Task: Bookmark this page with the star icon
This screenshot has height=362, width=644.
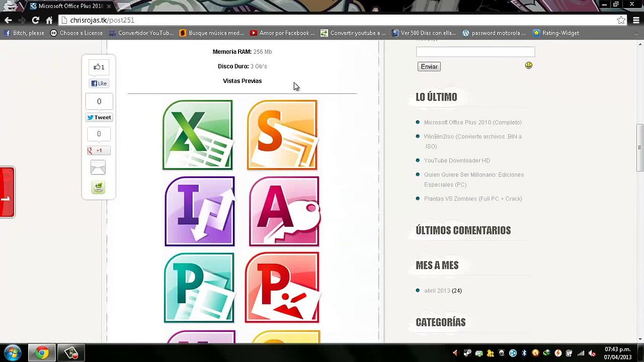Action: tap(621, 20)
